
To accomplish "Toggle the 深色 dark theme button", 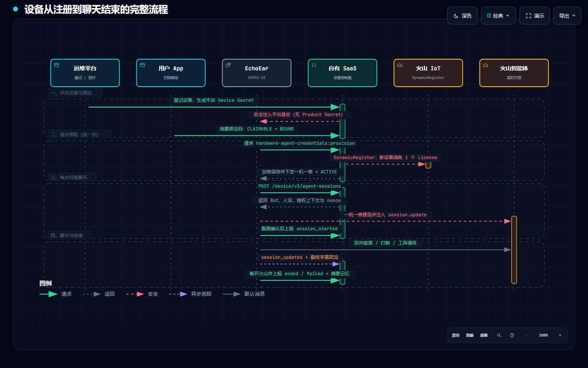I will [x=462, y=16].
